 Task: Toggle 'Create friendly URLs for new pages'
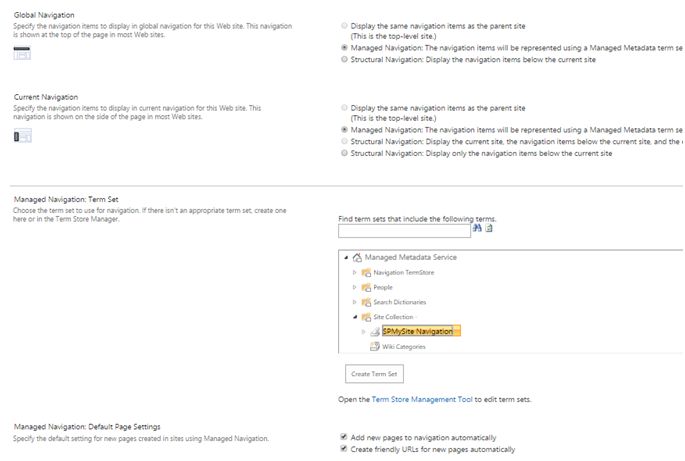click(x=345, y=450)
